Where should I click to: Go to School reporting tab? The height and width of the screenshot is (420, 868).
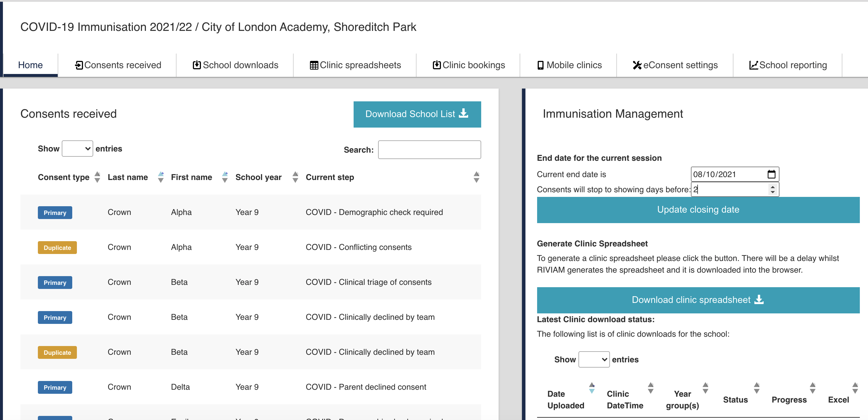788,65
